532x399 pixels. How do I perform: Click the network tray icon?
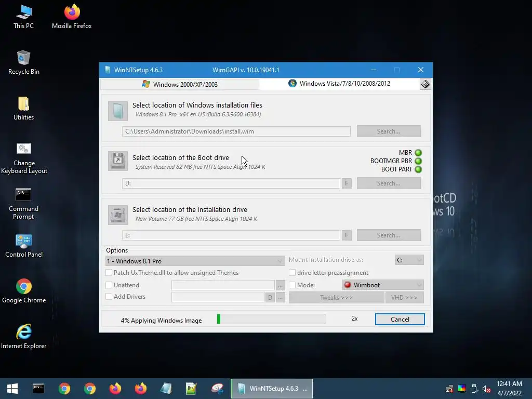[x=449, y=389]
